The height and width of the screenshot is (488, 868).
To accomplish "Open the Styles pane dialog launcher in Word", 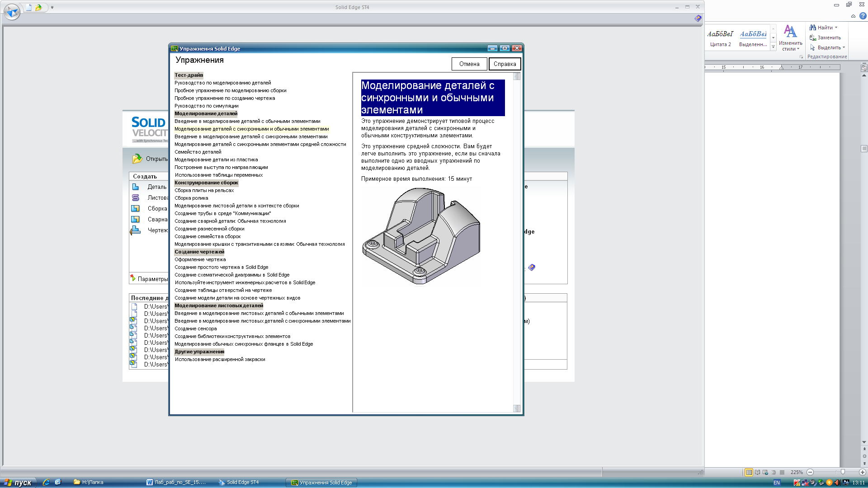I will coord(801,57).
